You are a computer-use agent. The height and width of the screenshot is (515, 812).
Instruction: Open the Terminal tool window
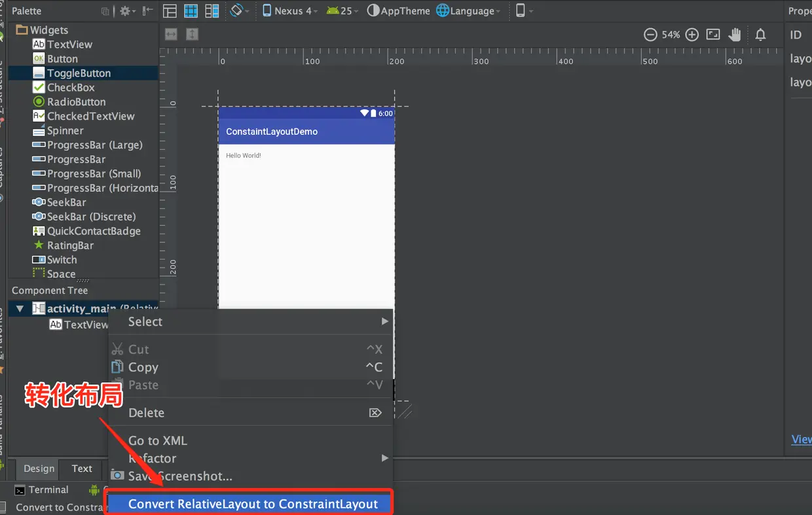(x=42, y=490)
